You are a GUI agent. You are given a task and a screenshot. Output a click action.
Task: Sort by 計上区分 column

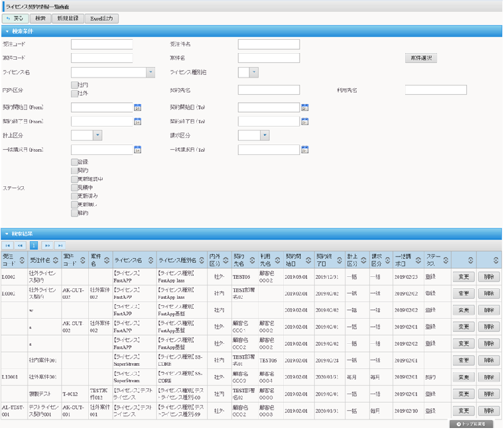(x=363, y=260)
